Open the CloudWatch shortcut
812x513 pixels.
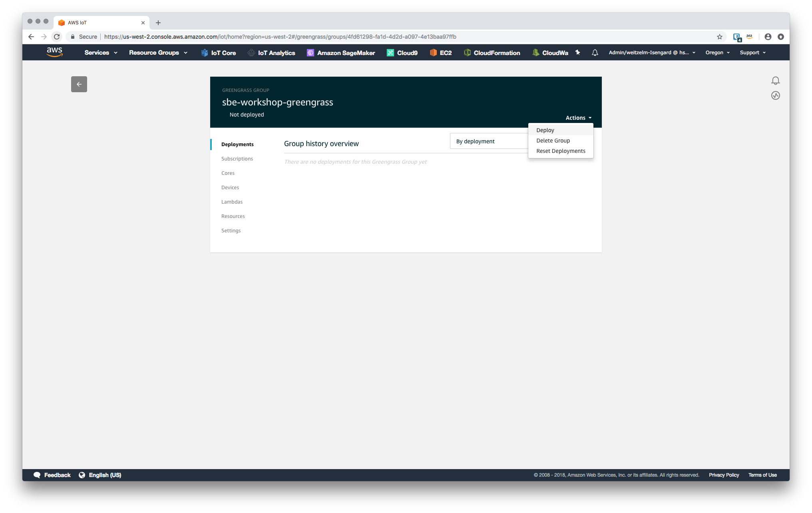tap(550, 53)
